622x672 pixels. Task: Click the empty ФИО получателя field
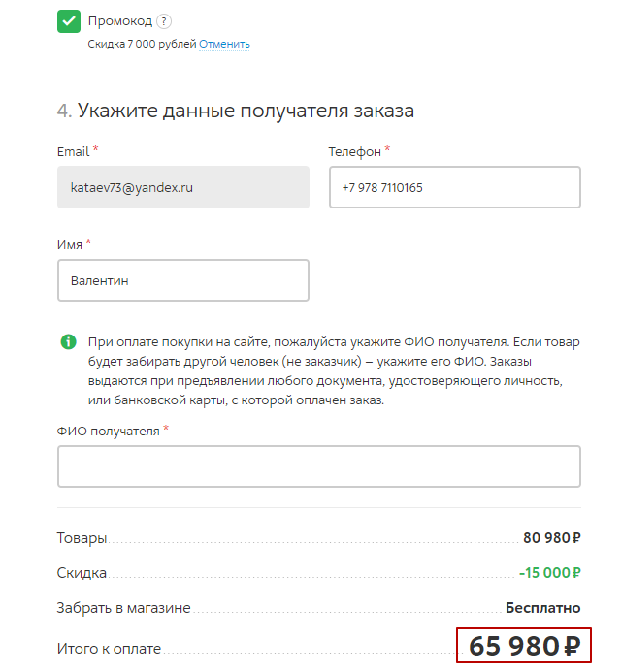[x=319, y=466]
